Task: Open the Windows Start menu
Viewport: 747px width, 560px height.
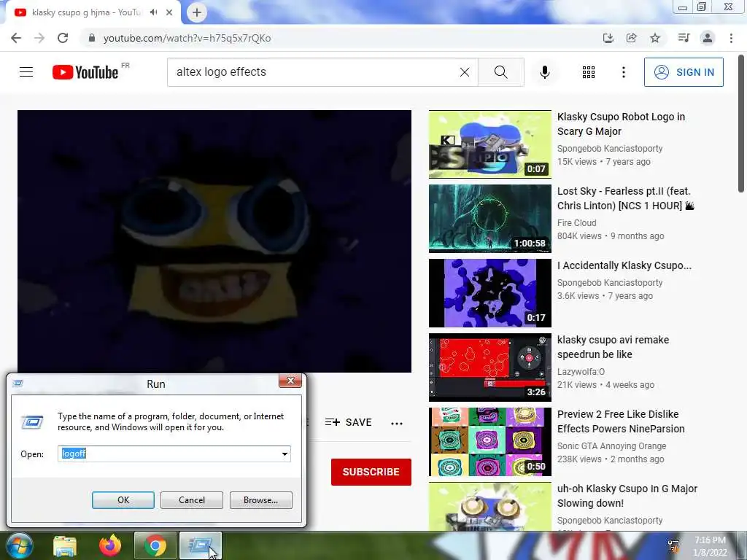Action: click(18, 545)
